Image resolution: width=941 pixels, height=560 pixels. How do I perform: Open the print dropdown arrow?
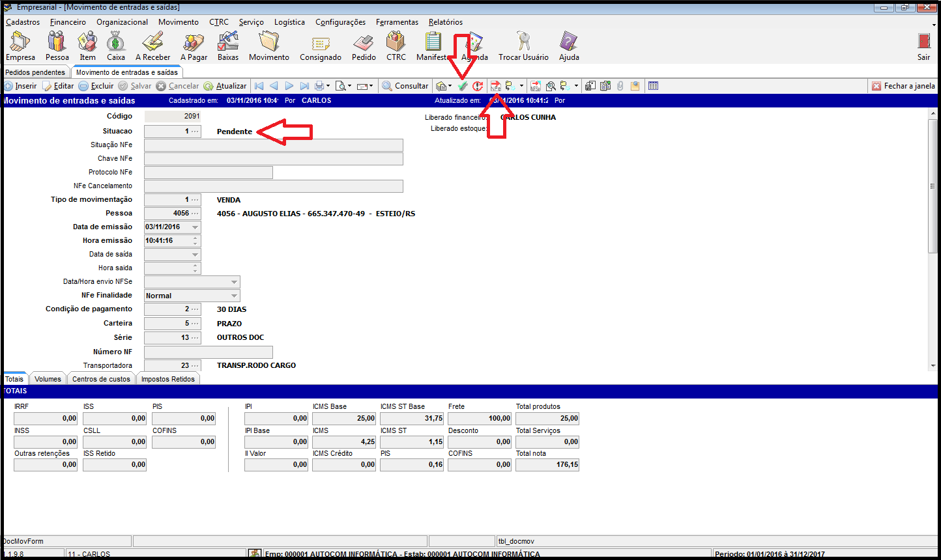[x=328, y=86]
